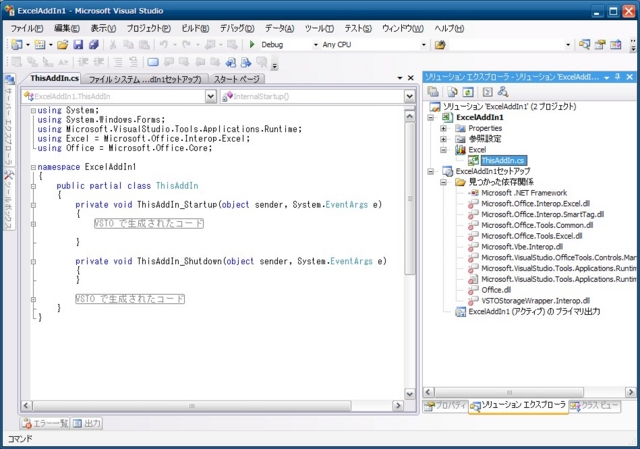Open the ビルド(B) menu

pyautogui.click(x=195, y=28)
